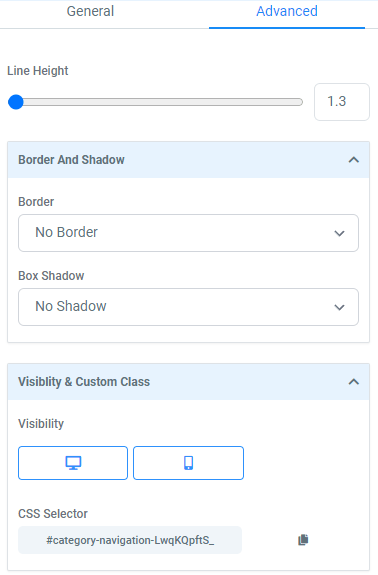The width and height of the screenshot is (378, 575).
Task: Click the #category-navigation CSS selector field
Action: click(x=130, y=540)
